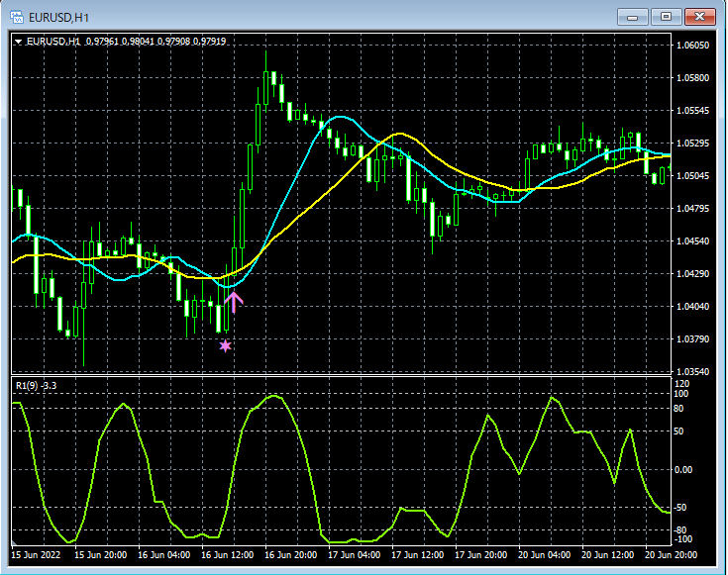Click the 100 level on indicator scale
This screenshot has width=728, height=575.
pos(680,394)
